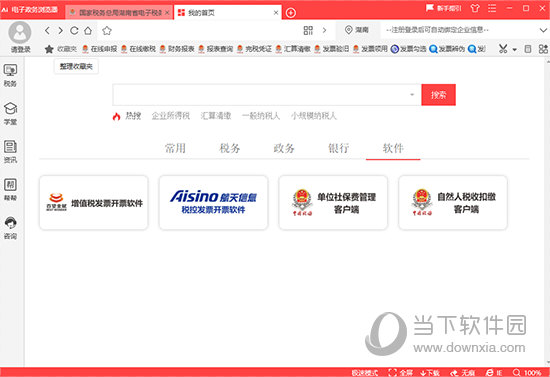Open the calculator icon in toolbar

[x=528, y=49]
